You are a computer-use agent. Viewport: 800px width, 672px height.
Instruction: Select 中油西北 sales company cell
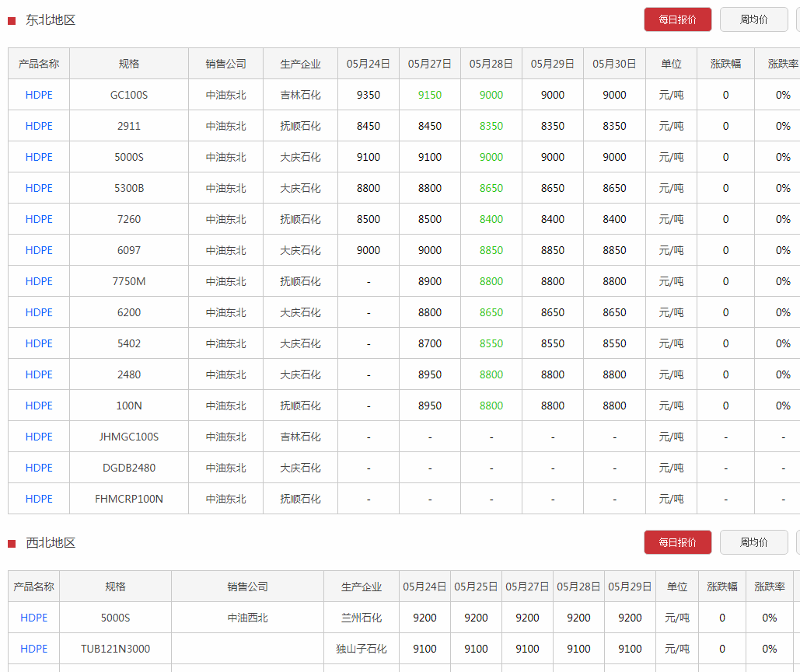tap(247, 618)
